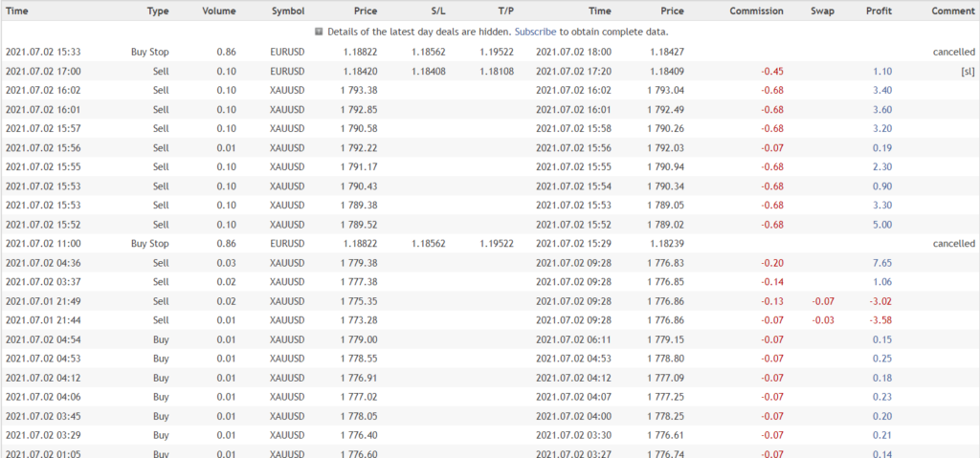Viewport: 980px width, 458px height.
Task: Sort deals by the S/L header
Action: coord(434,11)
